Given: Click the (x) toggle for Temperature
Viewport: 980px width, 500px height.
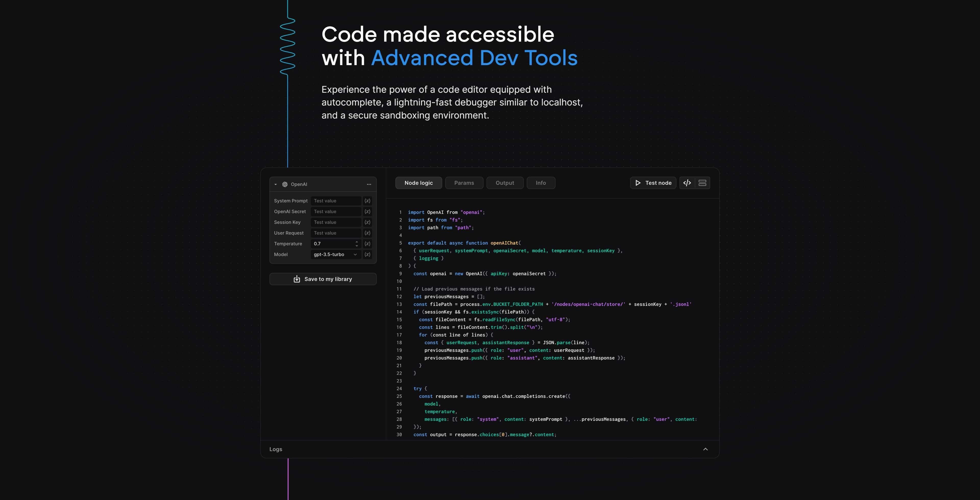Looking at the screenshot, I should pyautogui.click(x=367, y=244).
